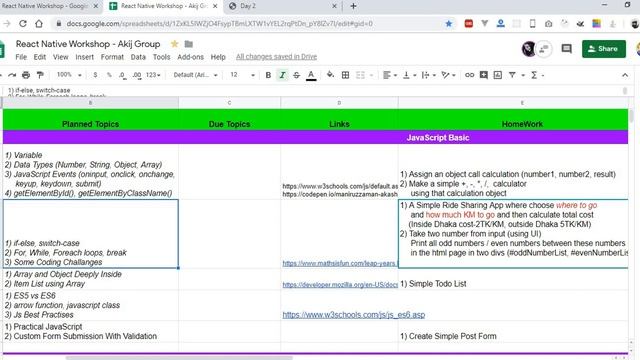Select the paint format tool
Screen dimensions: 640x360
pyautogui.click(x=40, y=75)
